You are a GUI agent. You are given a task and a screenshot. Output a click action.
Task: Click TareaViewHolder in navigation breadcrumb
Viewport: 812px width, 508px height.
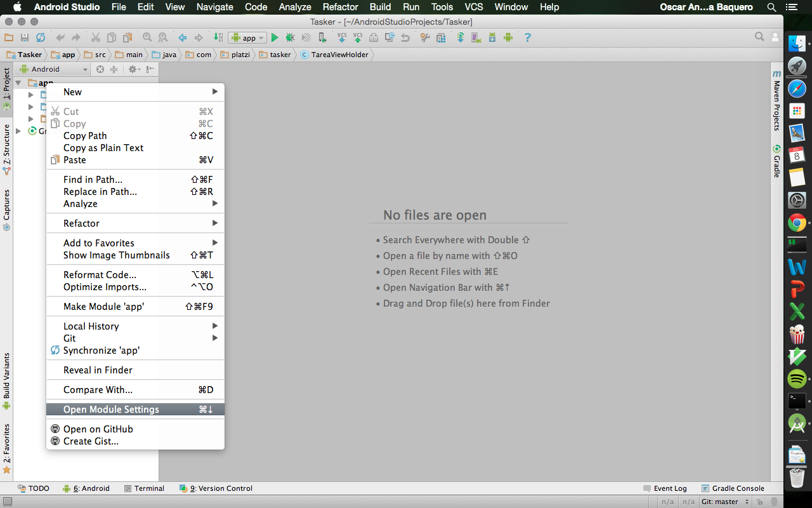point(335,55)
